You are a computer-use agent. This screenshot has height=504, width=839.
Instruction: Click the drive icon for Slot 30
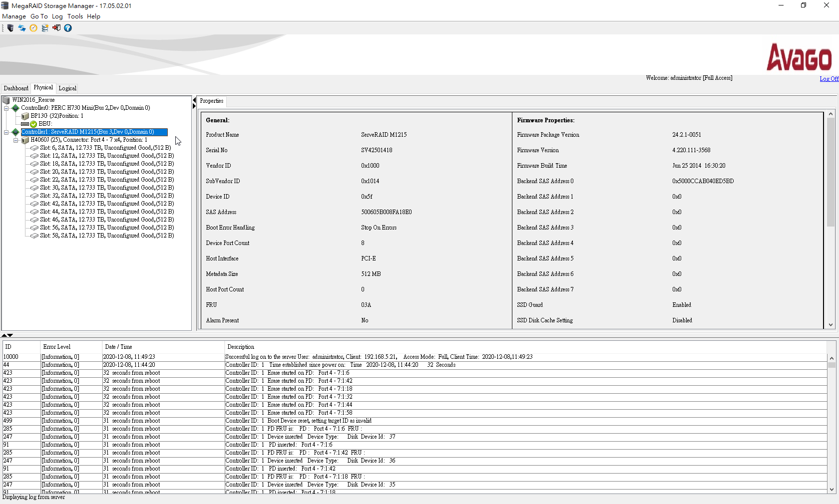click(34, 188)
